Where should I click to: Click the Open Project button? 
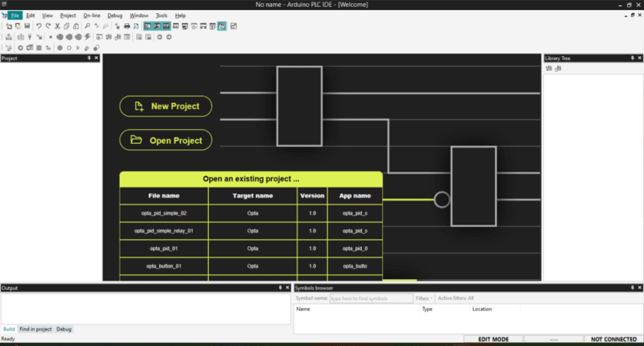point(166,140)
